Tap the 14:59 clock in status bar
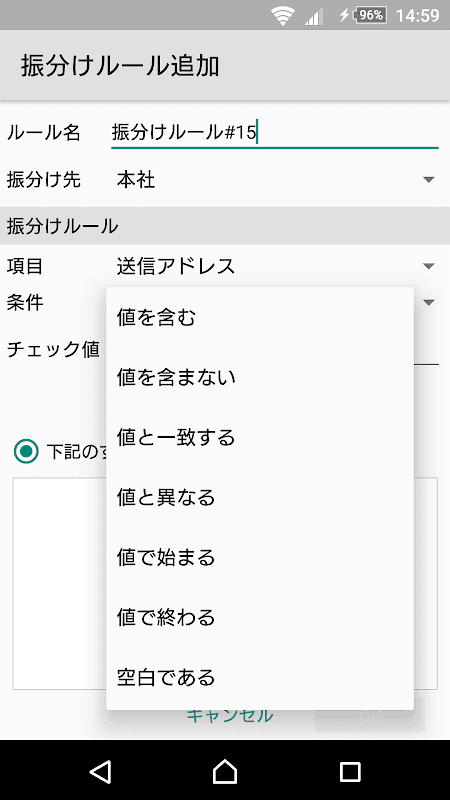 click(418, 16)
